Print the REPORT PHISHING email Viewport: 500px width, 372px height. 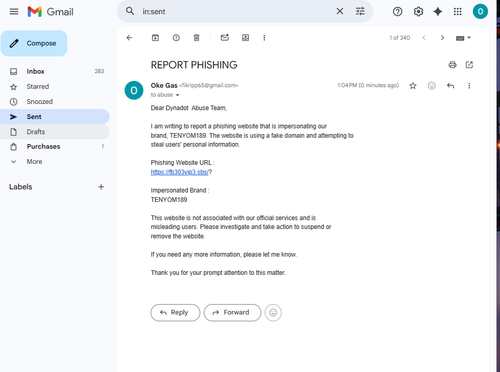click(x=452, y=65)
